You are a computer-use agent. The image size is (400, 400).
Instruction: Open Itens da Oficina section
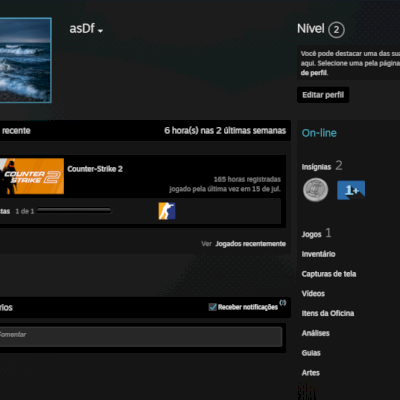(328, 313)
